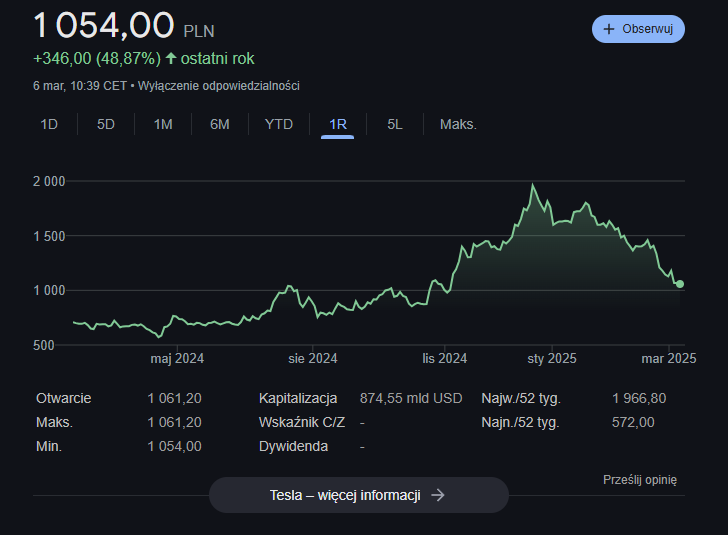
Task: Show the 6M chart range
Action: point(220,124)
